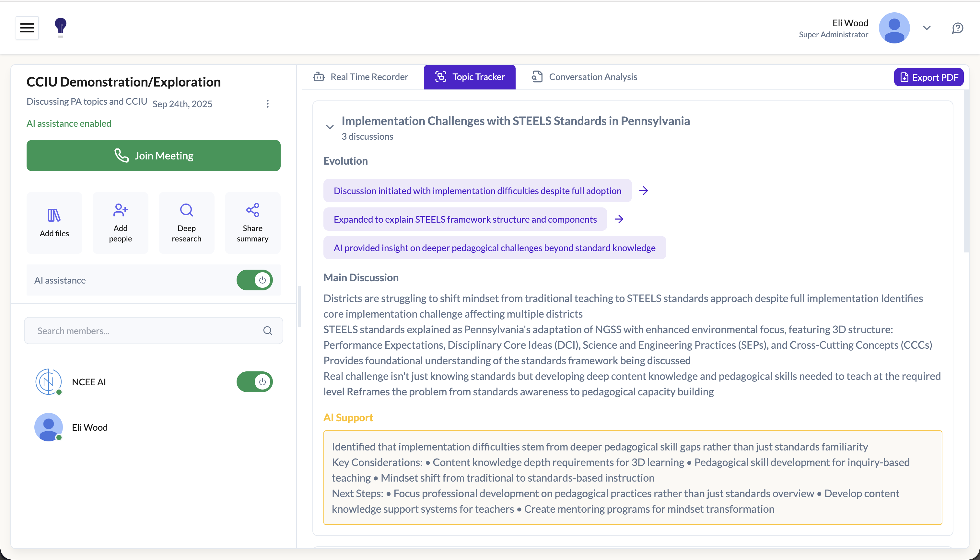Screen dimensions: 980x560
Task: Toggle the AI assistance switch off
Action: point(255,280)
